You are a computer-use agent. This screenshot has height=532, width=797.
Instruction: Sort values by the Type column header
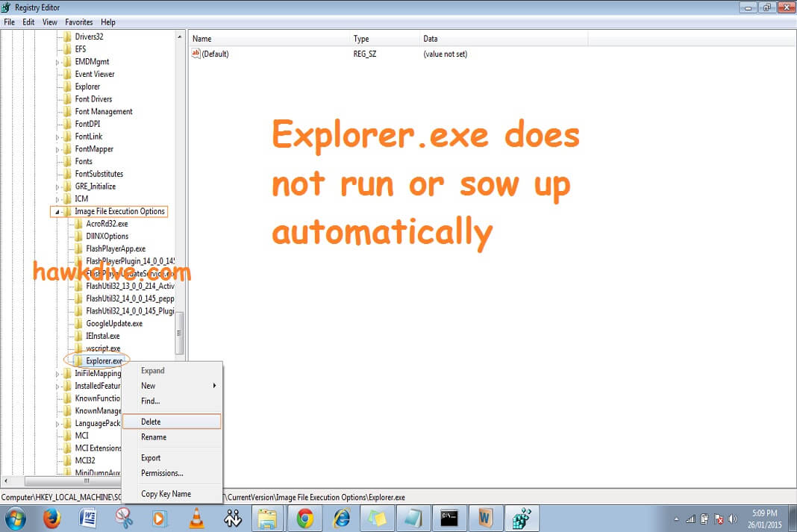(385, 39)
